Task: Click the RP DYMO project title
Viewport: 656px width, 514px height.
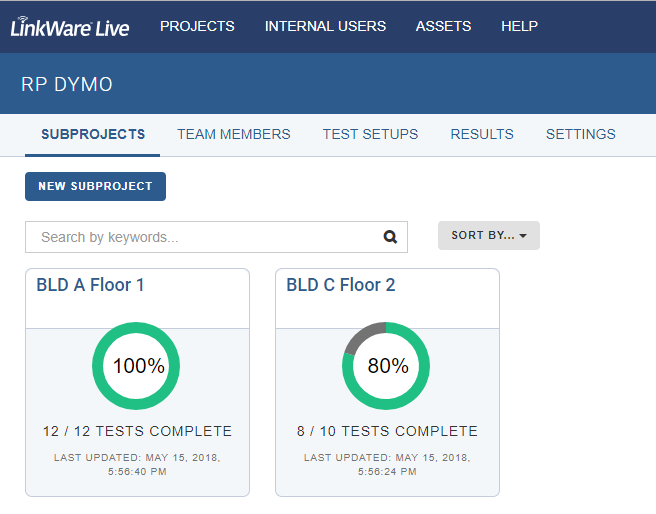Action: (67, 84)
